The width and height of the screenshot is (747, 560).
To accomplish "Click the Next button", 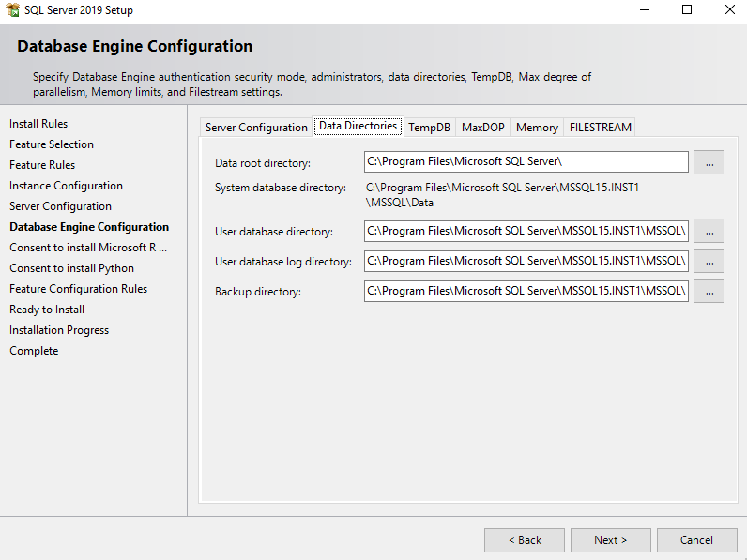I will (x=610, y=539).
